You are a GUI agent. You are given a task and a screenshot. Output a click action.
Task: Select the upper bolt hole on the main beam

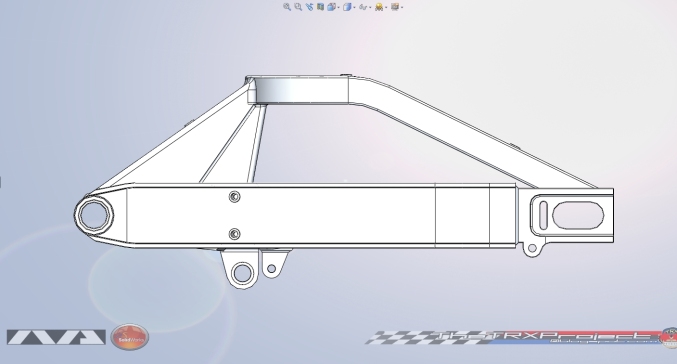[234, 197]
